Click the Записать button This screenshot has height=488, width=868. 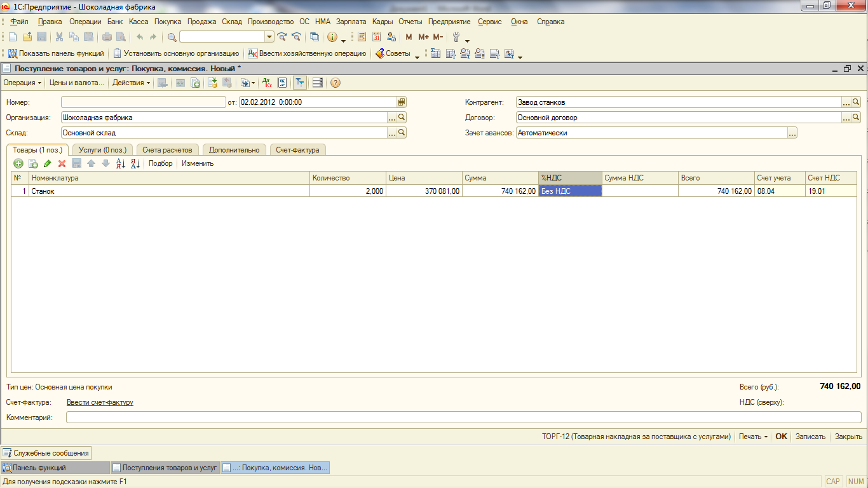(x=810, y=437)
